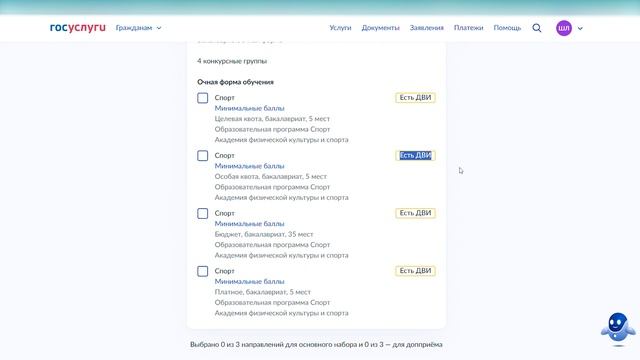The width and height of the screenshot is (640, 360).
Task: Open the robot assistant chat icon
Action: click(x=618, y=329)
